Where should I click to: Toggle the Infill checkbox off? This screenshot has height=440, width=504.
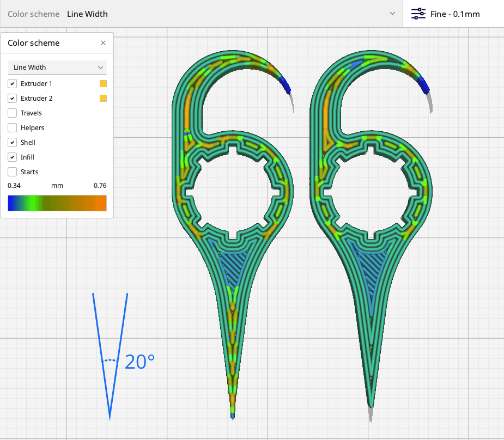tap(12, 157)
